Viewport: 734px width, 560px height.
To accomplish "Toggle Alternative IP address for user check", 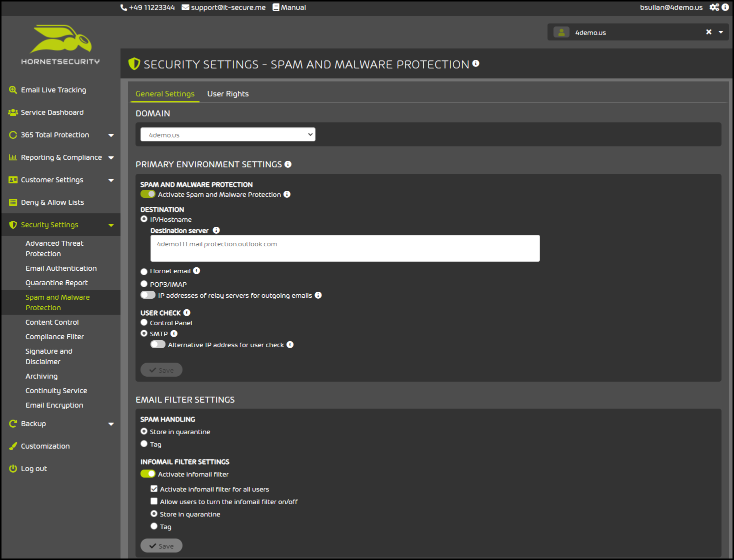I will tap(158, 345).
